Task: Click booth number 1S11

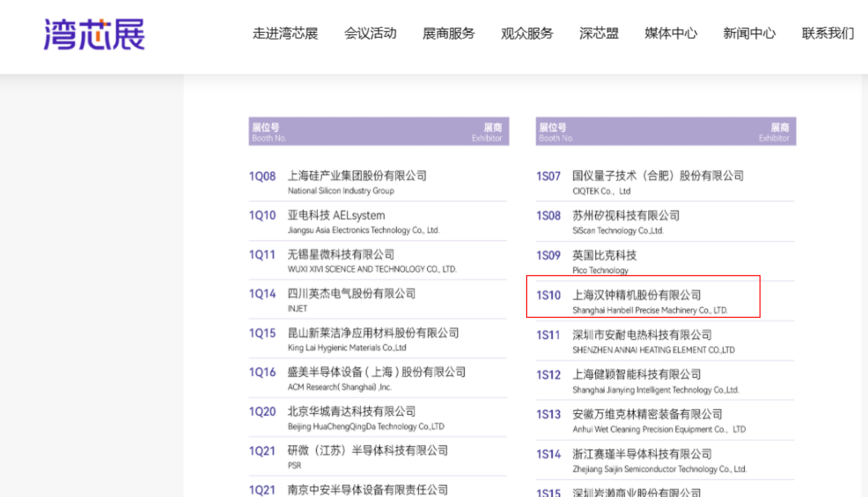Action: [548, 335]
